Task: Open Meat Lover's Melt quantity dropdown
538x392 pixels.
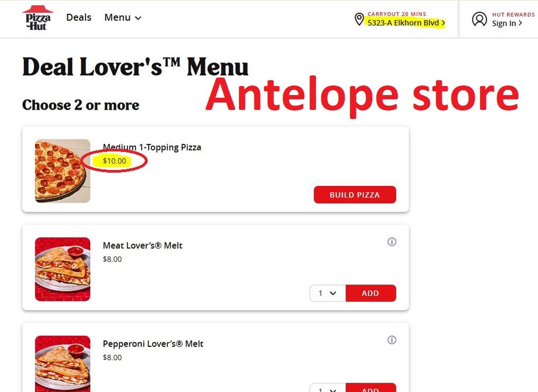Action: tap(328, 293)
